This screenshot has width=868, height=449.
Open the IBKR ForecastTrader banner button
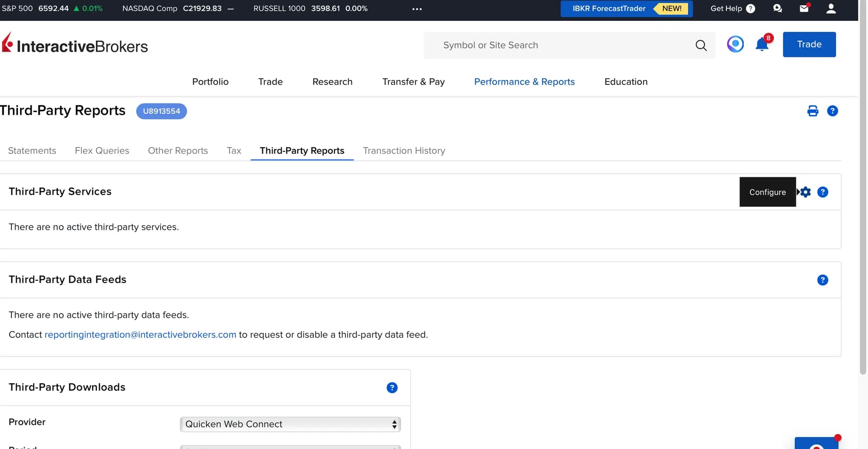(627, 9)
